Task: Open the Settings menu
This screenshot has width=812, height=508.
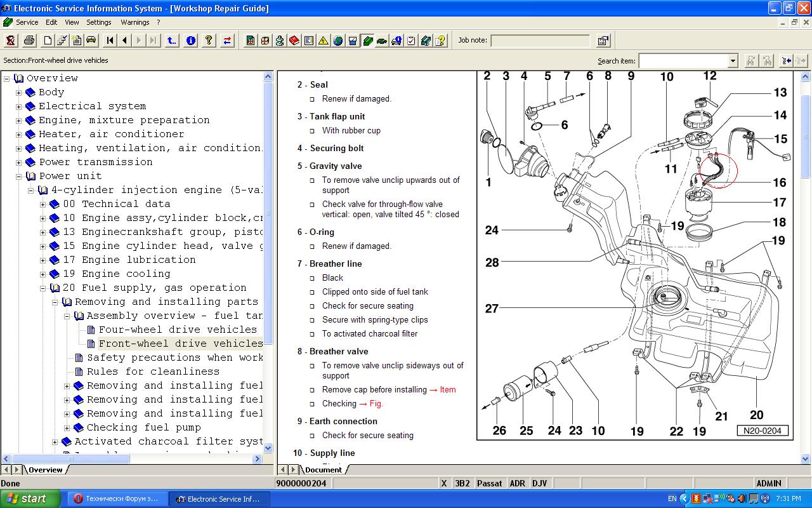Action: coord(99,22)
